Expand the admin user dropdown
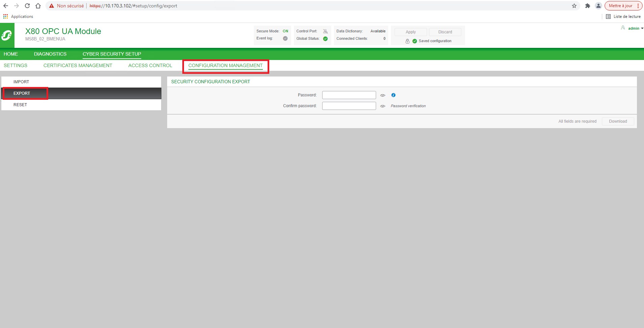This screenshot has width=644, height=328. pos(642,28)
